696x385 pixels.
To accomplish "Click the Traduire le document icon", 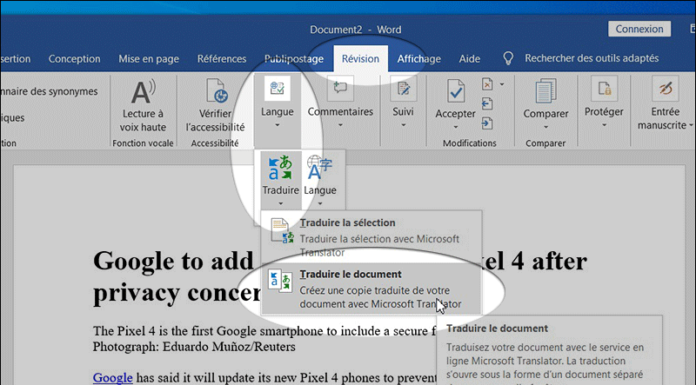I will coord(281,282).
